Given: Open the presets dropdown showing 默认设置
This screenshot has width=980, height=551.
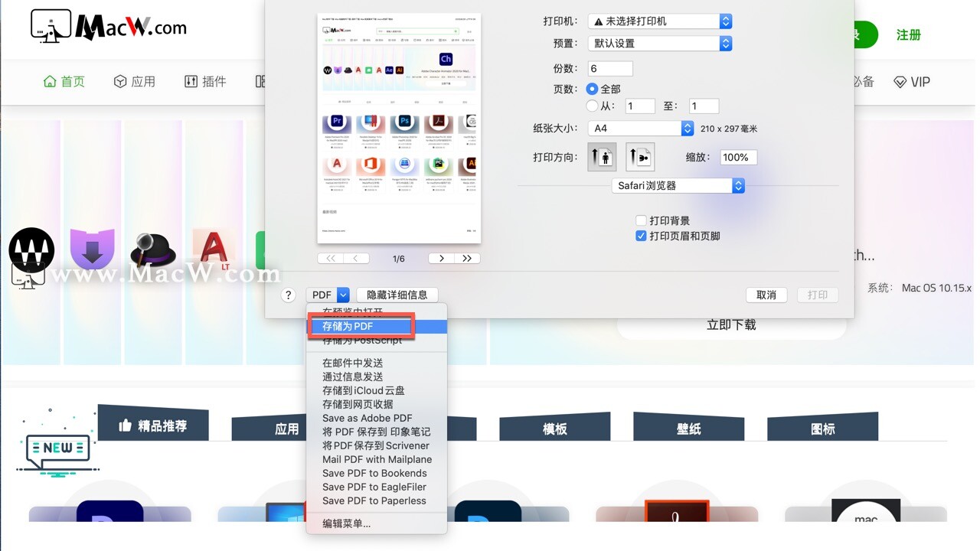Looking at the screenshot, I should click(x=659, y=44).
